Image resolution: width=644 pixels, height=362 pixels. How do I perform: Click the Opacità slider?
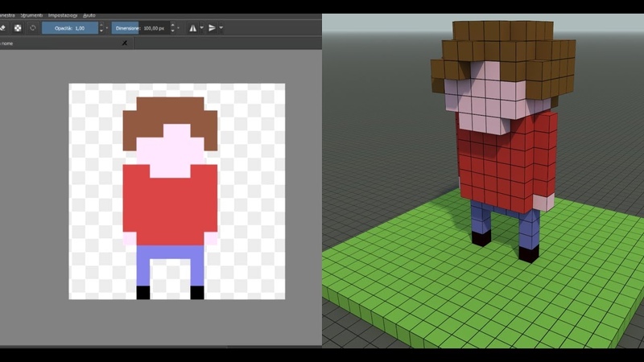pyautogui.click(x=70, y=28)
